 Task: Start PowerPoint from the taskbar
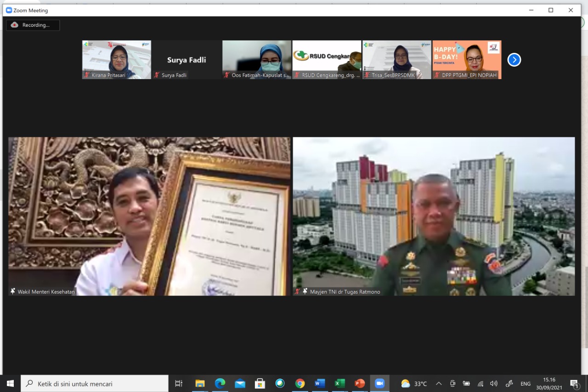point(359,383)
